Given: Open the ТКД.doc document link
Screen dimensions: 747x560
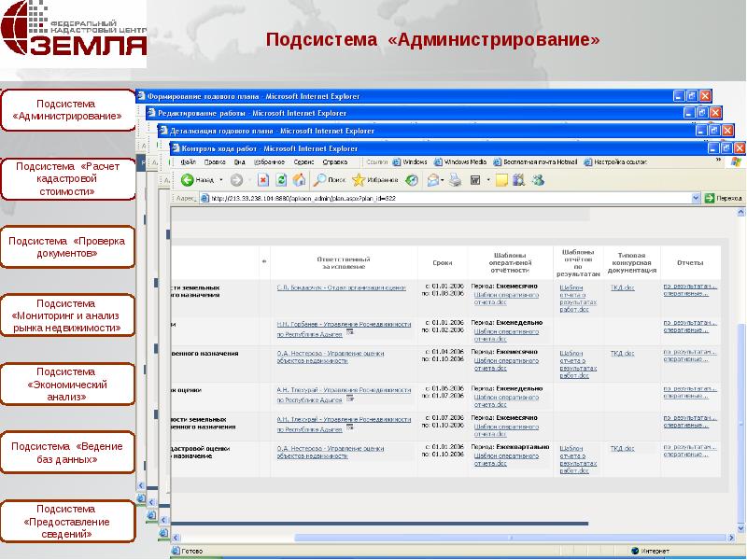Looking at the screenshot, I should tap(623, 287).
